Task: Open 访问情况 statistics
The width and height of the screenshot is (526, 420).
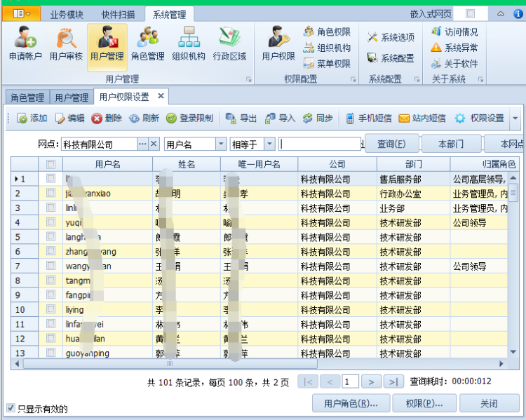Action: tap(454, 32)
